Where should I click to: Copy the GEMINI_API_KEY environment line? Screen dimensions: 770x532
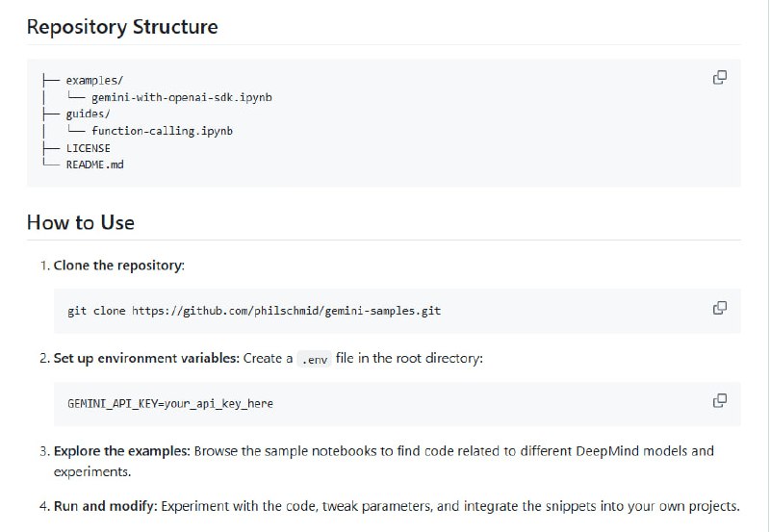[719, 400]
